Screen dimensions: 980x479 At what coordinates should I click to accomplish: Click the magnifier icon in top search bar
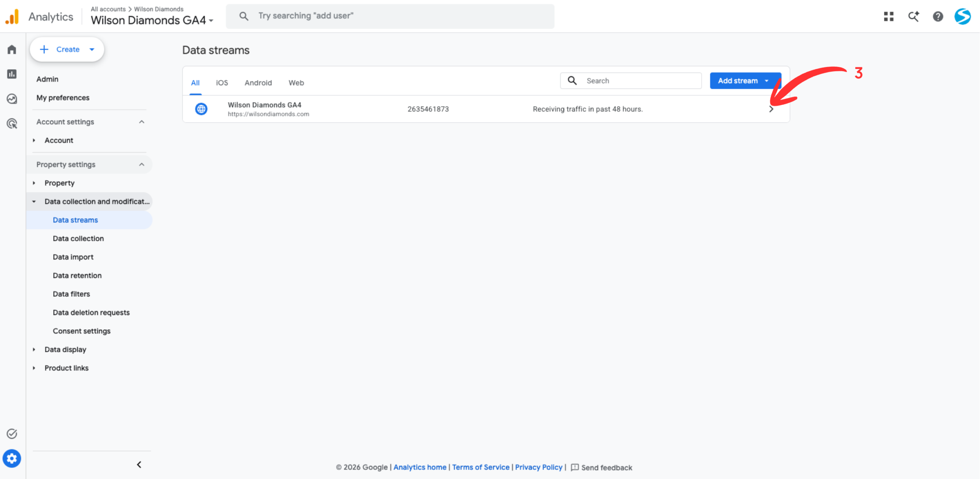pyautogui.click(x=243, y=16)
